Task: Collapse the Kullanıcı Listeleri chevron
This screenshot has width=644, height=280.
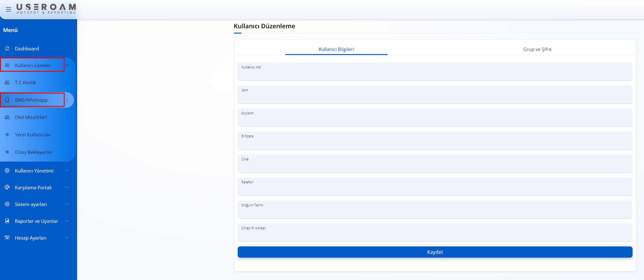Action: click(x=67, y=65)
